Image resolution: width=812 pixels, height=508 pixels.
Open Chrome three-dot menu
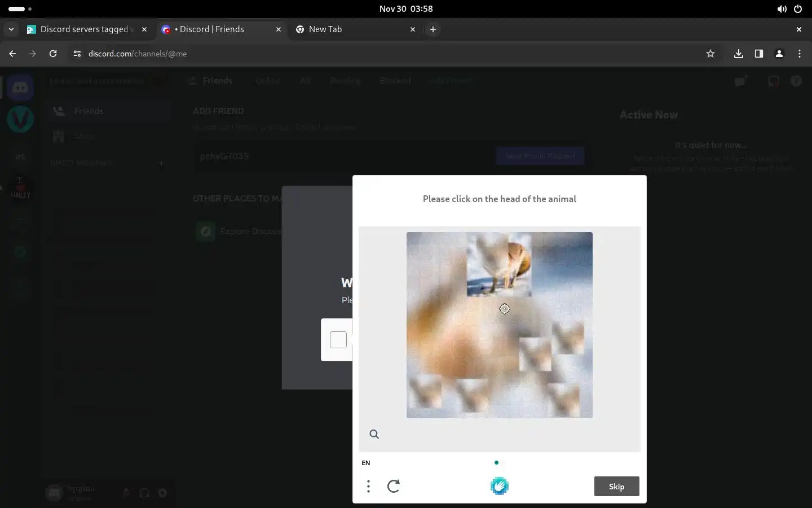coord(799,54)
